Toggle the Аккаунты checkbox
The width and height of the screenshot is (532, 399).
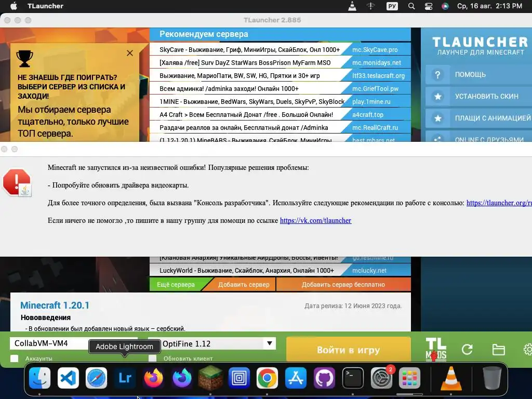[x=14, y=358]
